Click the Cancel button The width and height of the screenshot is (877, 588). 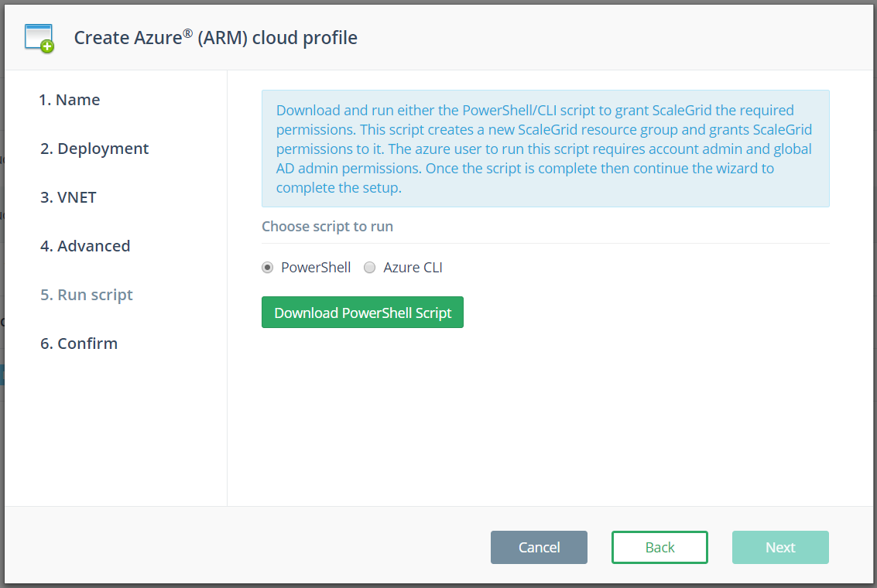[x=539, y=547]
